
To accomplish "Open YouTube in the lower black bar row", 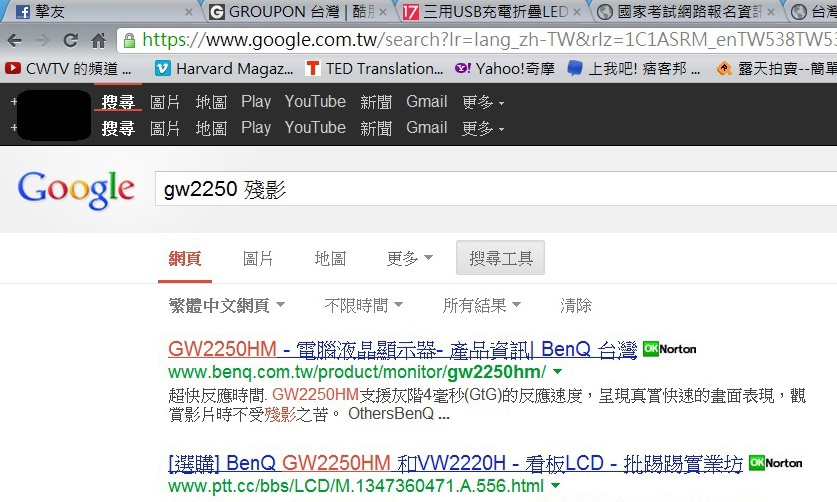I will coord(315,128).
